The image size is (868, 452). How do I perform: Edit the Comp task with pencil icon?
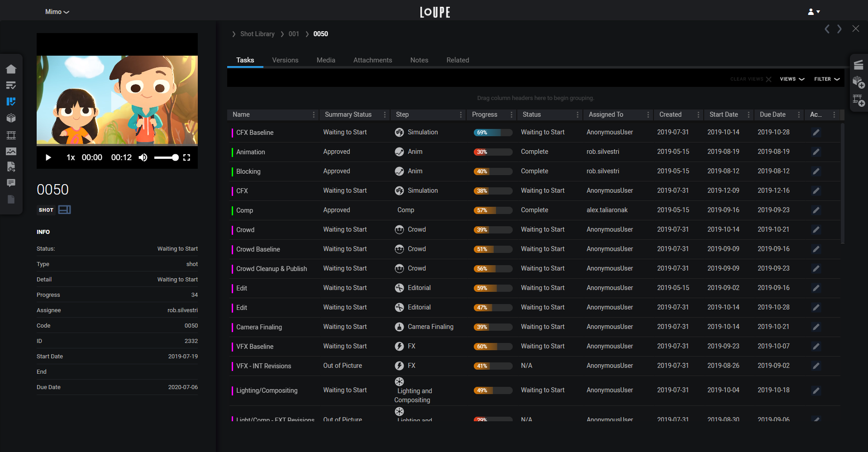(816, 210)
